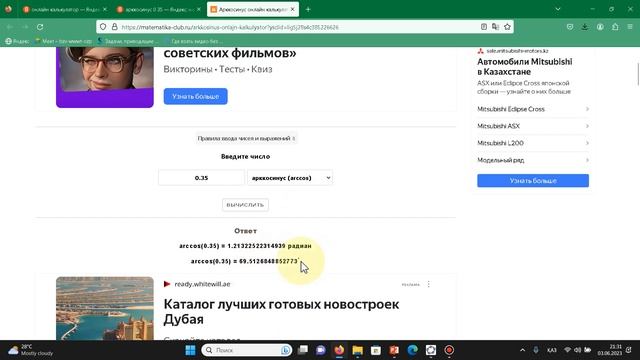Image resolution: width=640 pixels, height=360 pixels.
Task: Open 'Каталог лучших готовых новостроек Дубая' heading
Action: click(281, 311)
